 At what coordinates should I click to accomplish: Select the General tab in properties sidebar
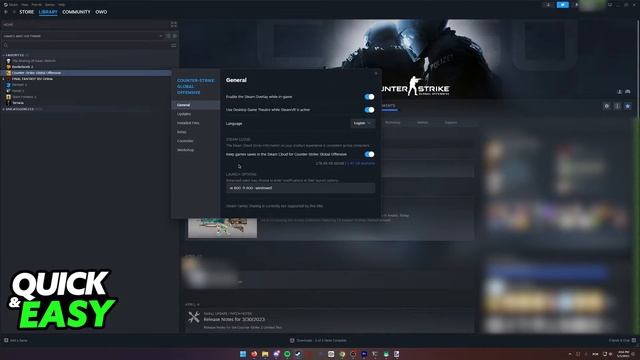pos(196,105)
